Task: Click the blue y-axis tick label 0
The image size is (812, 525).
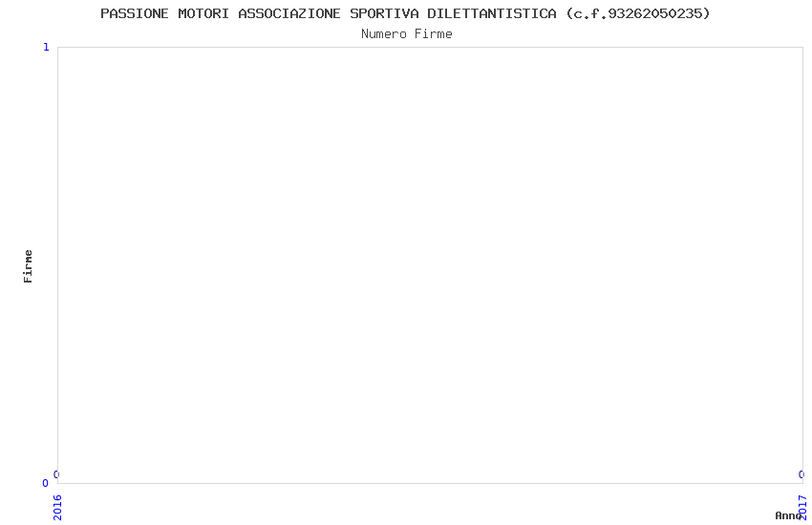Action: [45, 483]
